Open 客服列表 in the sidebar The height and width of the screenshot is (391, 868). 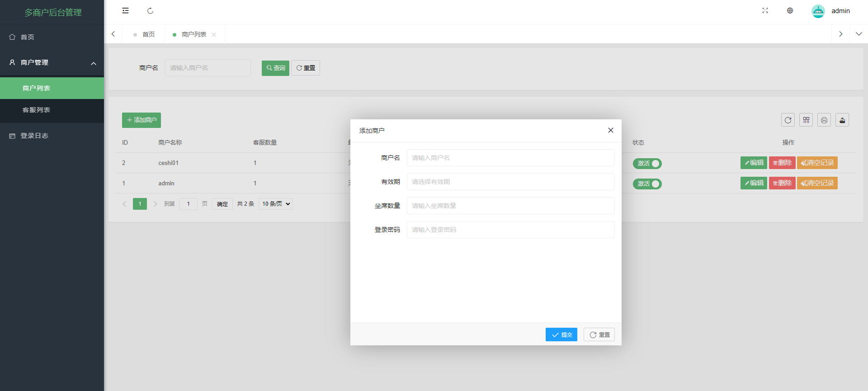tap(52, 110)
